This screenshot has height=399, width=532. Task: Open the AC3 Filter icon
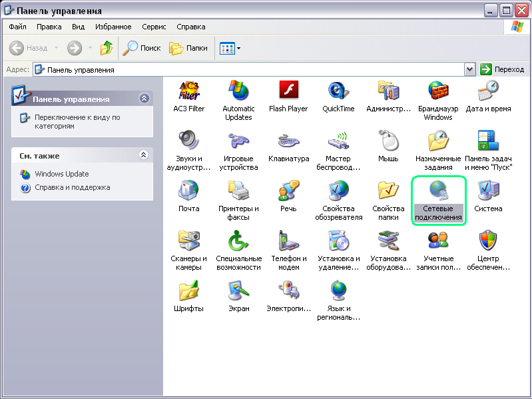pos(188,91)
